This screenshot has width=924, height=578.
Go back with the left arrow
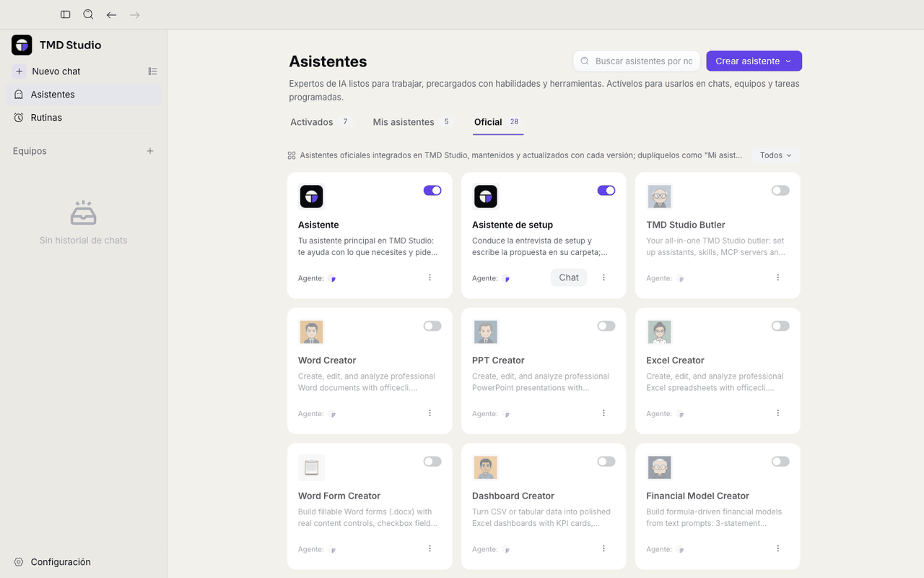111,14
